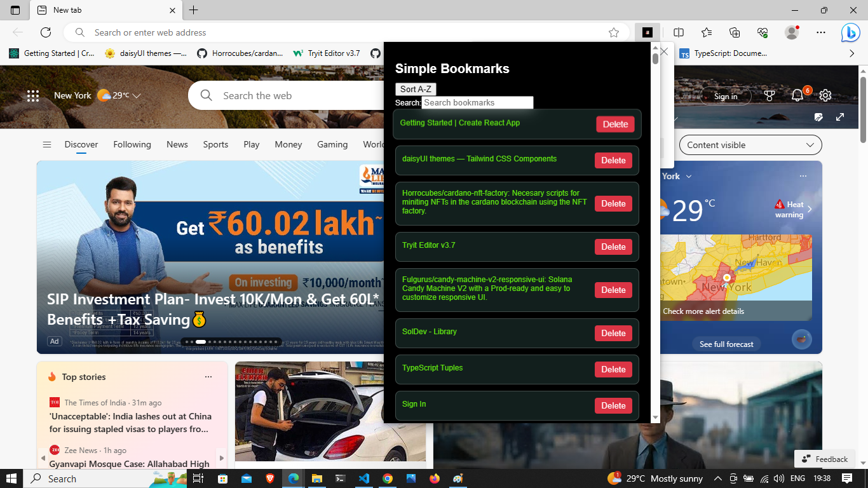The image size is (868, 488).
Task: Open a new tab with plus button
Action: click(x=194, y=10)
